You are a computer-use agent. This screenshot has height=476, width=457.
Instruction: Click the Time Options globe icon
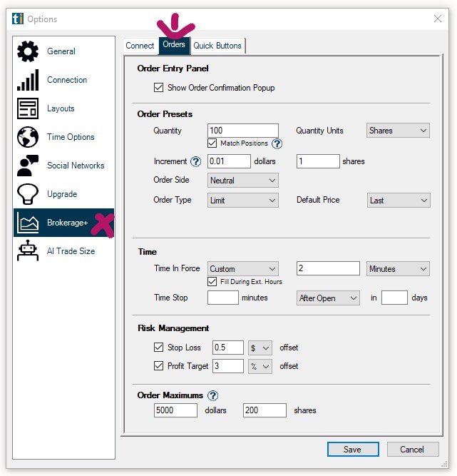[28, 137]
